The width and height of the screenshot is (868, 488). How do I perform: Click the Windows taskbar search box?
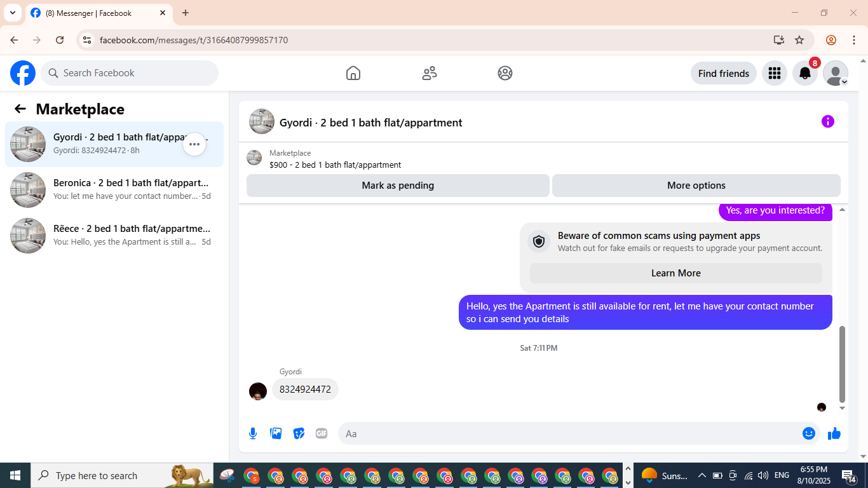(x=123, y=475)
